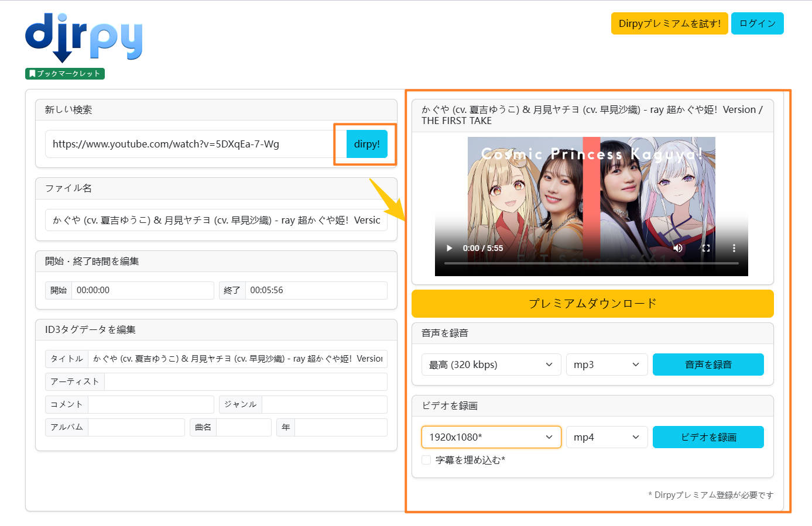Image resolution: width=812 pixels, height=526 pixels.
Task: Click the video title heading text
Action: point(592,115)
